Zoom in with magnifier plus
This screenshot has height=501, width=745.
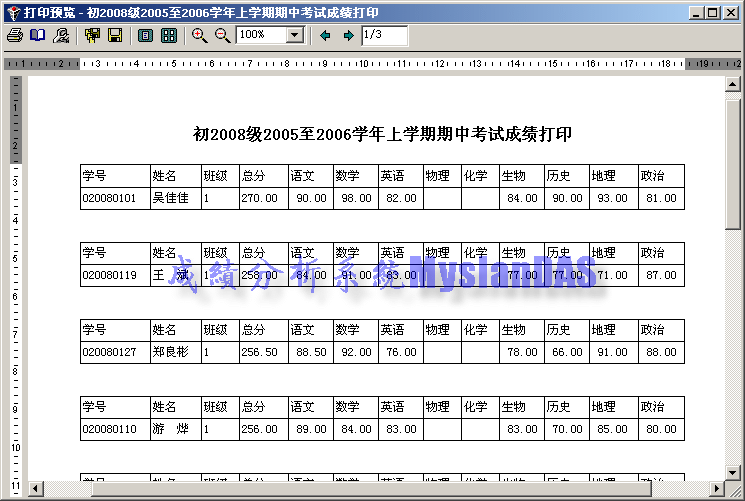pyautogui.click(x=199, y=35)
